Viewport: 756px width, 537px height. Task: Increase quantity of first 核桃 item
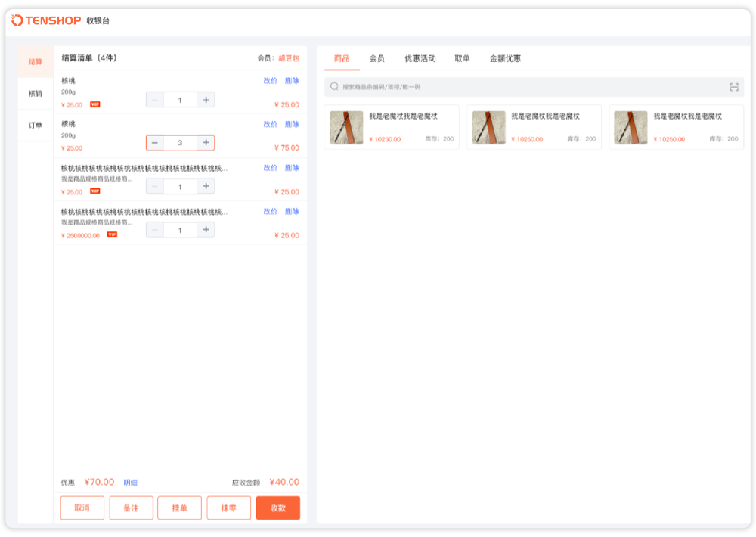click(x=206, y=100)
